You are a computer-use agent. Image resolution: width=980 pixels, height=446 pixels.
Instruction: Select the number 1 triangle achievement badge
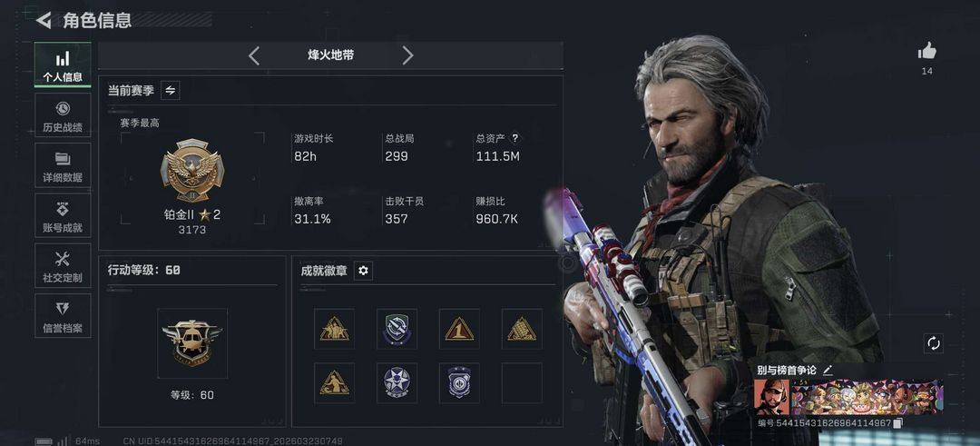pyautogui.click(x=459, y=329)
